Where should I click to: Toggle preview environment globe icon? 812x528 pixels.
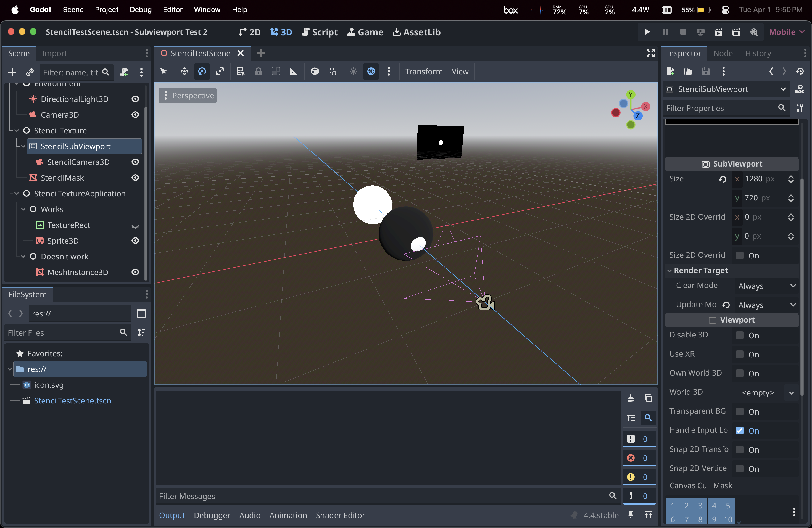371,71
